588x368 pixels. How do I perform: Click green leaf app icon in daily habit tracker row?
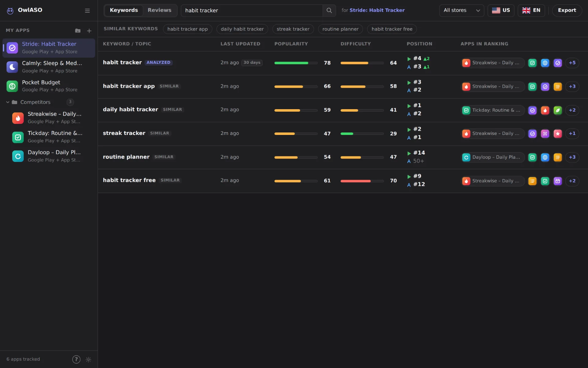coord(558,110)
